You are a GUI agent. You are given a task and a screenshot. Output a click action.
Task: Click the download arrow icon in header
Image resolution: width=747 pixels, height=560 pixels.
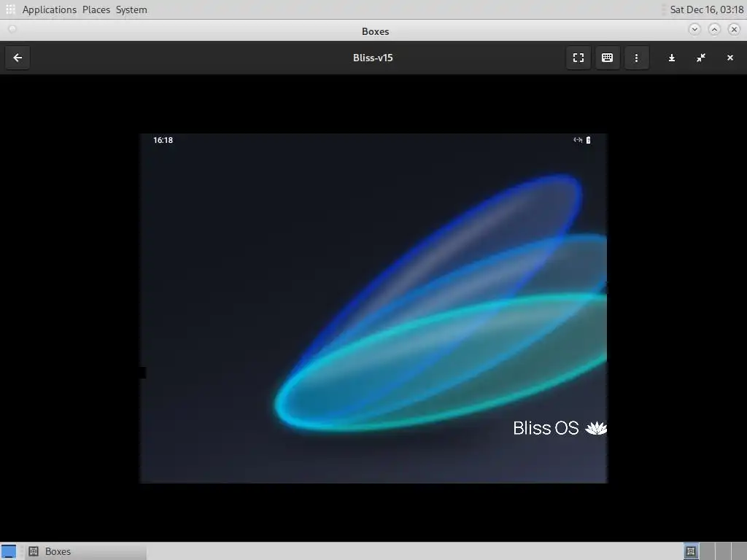pyautogui.click(x=672, y=58)
